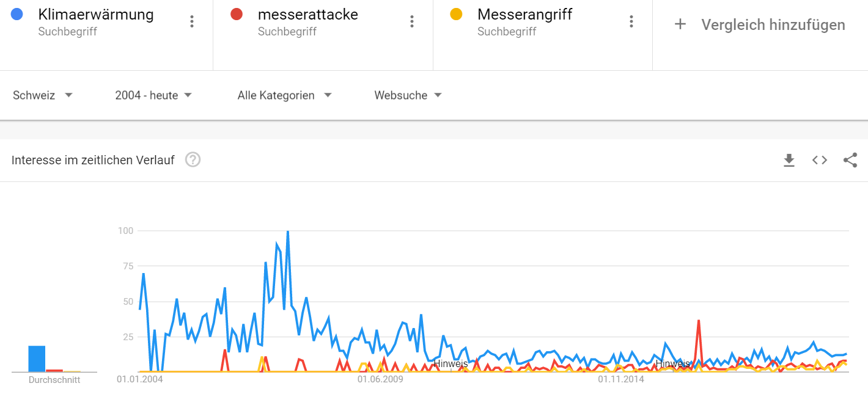Click the Hinweis note near 2014
Viewport: 868px width, 397px height.
click(672, 363)
